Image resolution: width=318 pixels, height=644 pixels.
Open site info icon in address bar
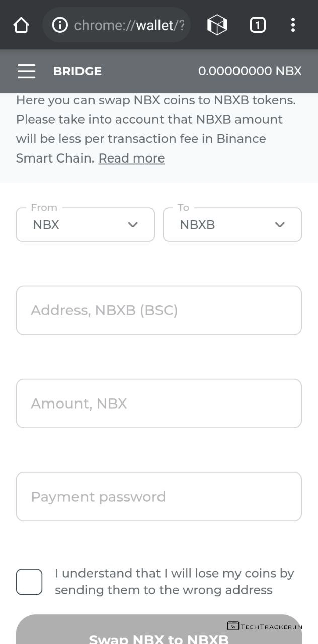tap(60, 25)
